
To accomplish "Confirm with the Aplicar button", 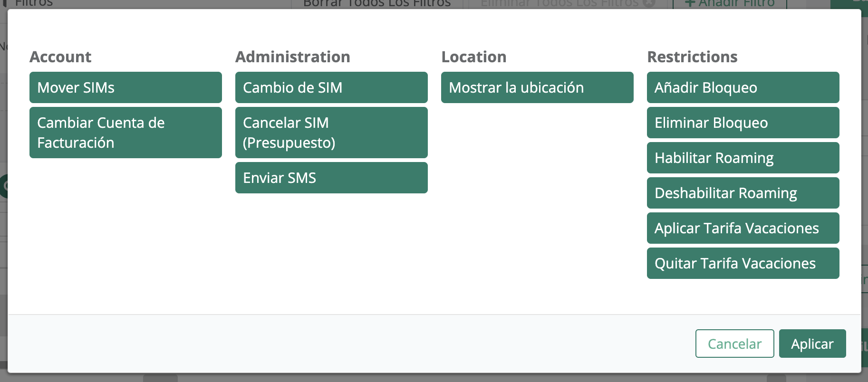I will click(x=812, y=344).
